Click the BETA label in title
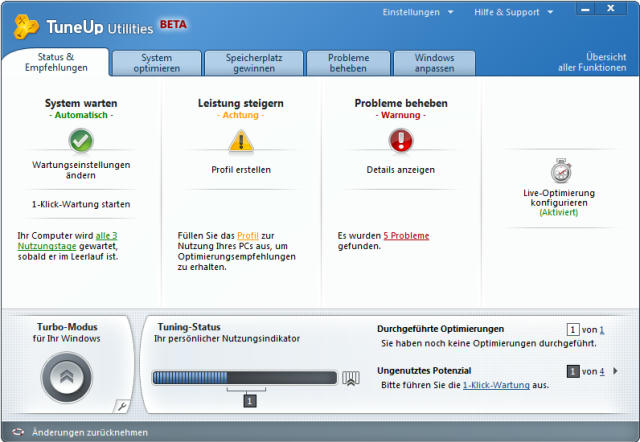Image resolution: width=640 pixels, height=442 pixels. pos(173,24)
